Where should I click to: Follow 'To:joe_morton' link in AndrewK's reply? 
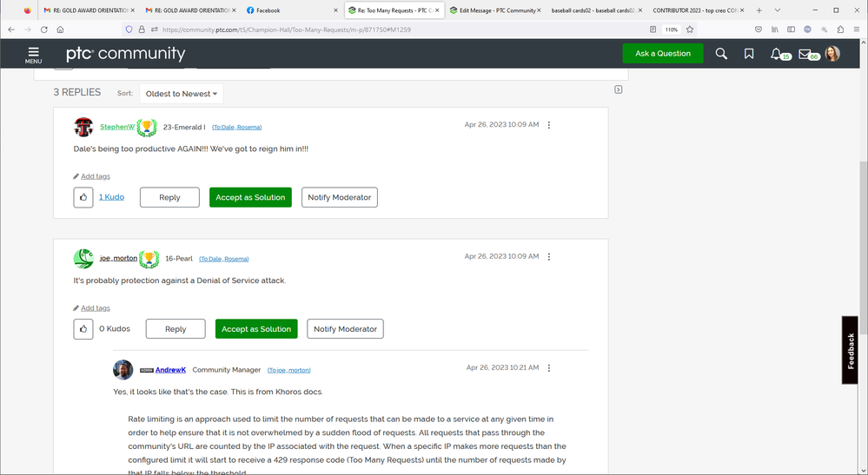289,370
